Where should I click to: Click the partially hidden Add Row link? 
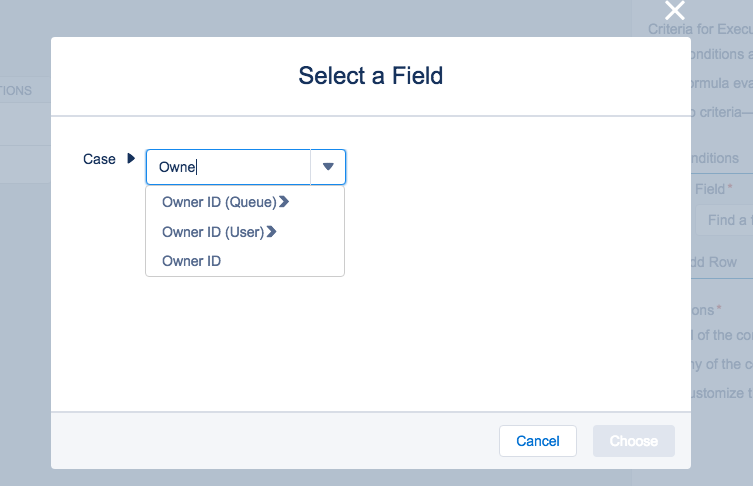(x=714, y=262)
